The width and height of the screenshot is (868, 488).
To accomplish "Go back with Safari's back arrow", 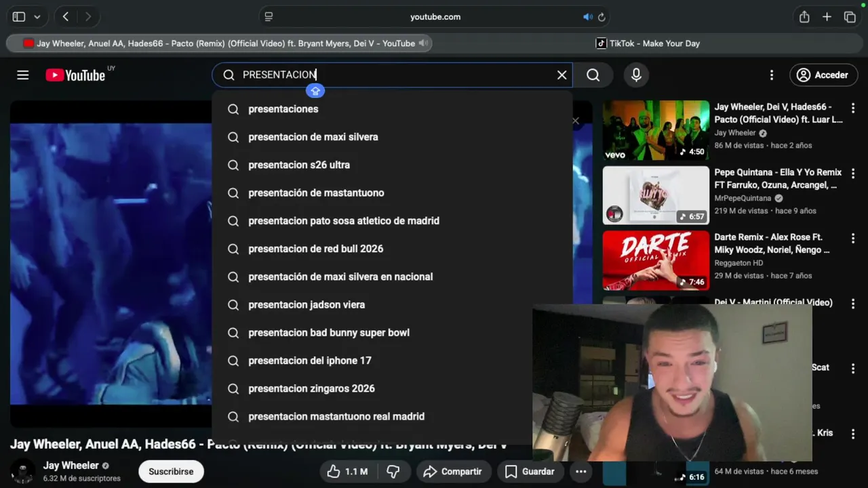I will coord(66,17).
